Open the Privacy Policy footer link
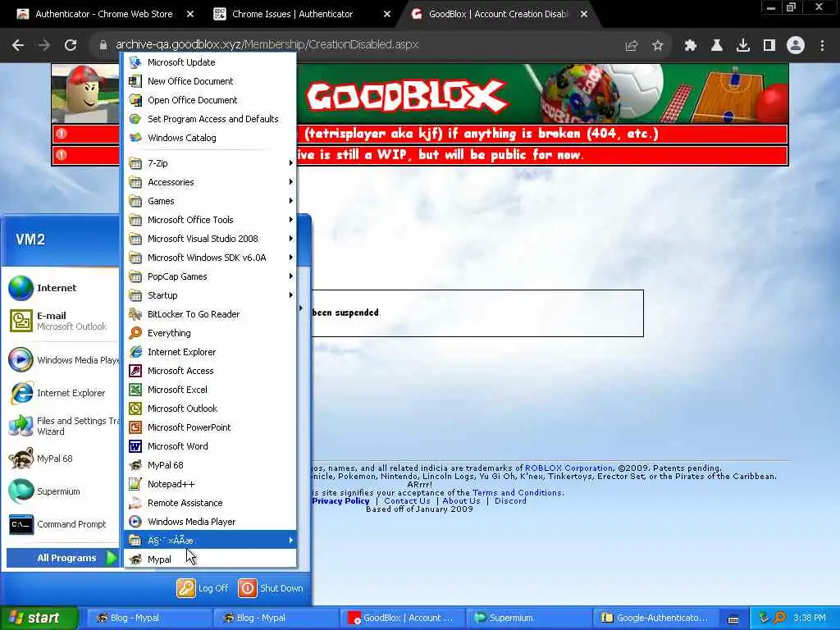The width and height of the screenshot is (840, 630). point(340,501)
